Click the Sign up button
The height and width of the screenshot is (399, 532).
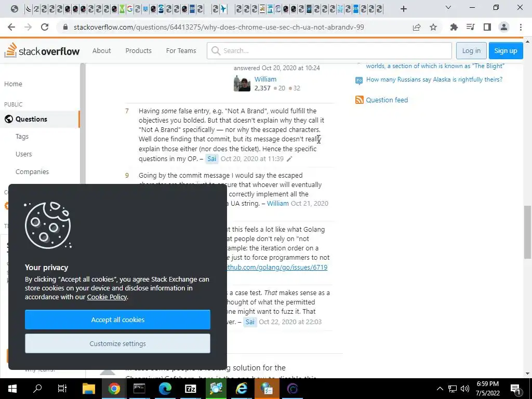(x=506, y=50)
